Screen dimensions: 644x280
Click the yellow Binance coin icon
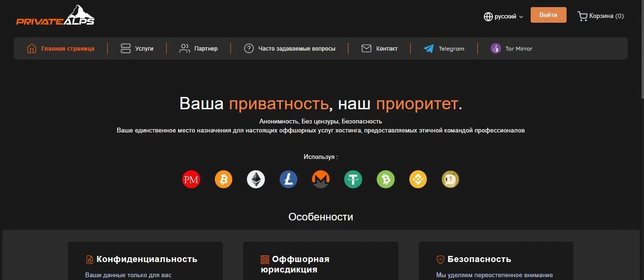[x=418, y=179]
